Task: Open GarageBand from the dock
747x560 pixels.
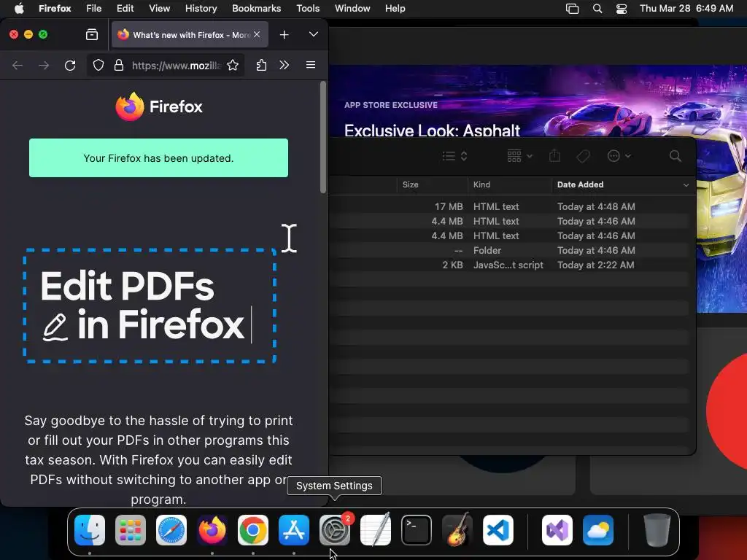Action: 457,530
